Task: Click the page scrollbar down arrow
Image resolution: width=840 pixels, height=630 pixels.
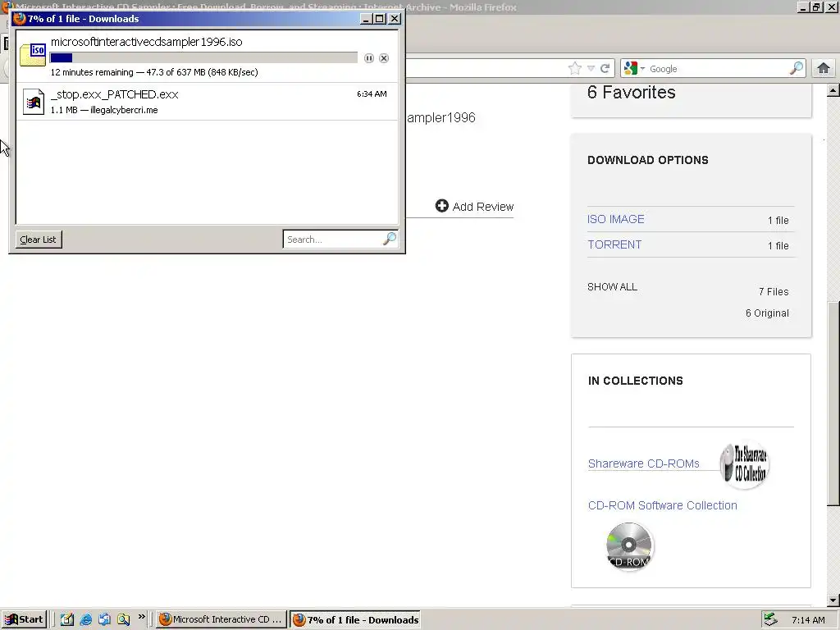Action: [833, 600]
